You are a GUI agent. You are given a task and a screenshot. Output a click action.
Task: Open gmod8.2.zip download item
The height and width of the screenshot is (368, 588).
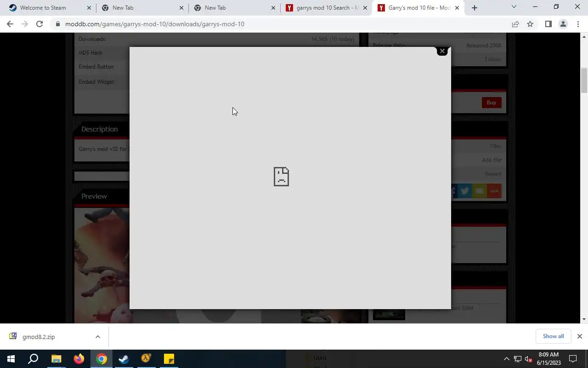[39, 337]
